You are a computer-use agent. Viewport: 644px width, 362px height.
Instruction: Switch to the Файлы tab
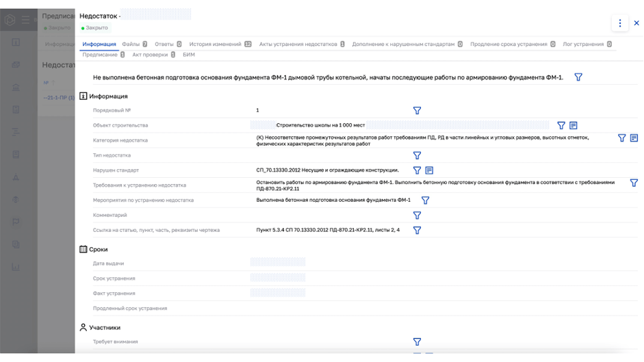[130, 44]
